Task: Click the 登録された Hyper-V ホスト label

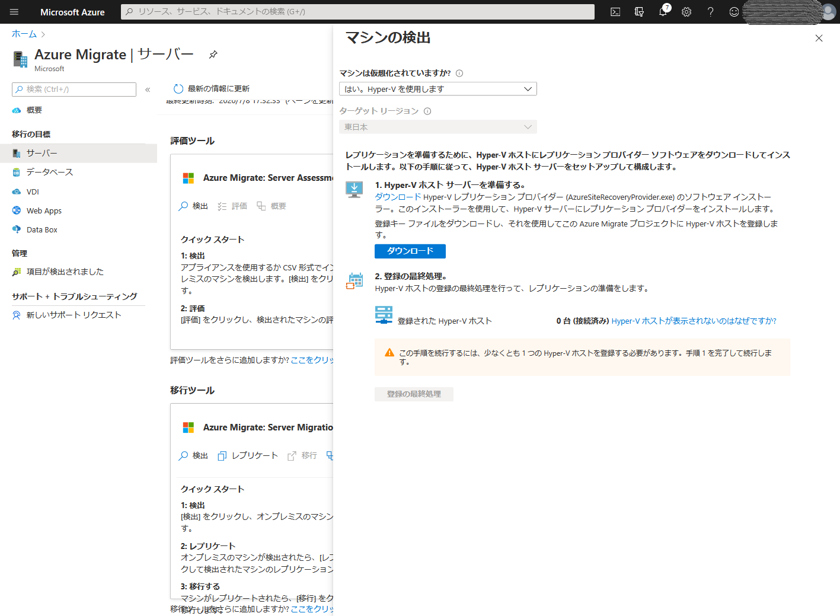Action: (x=445, y=321)
